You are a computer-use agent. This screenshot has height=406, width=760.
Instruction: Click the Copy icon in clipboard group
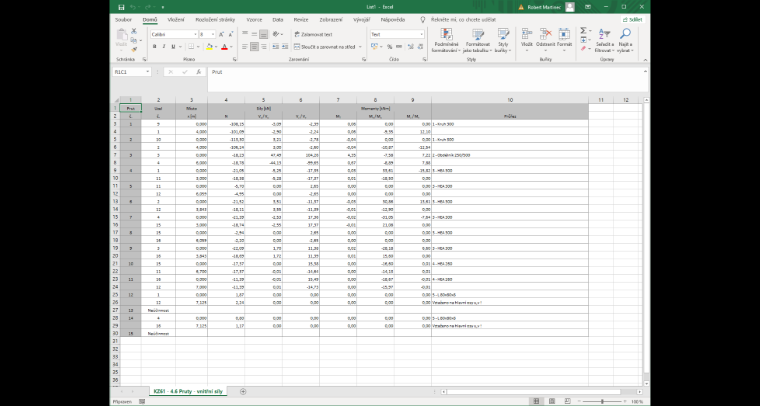(x=133, y=40)
